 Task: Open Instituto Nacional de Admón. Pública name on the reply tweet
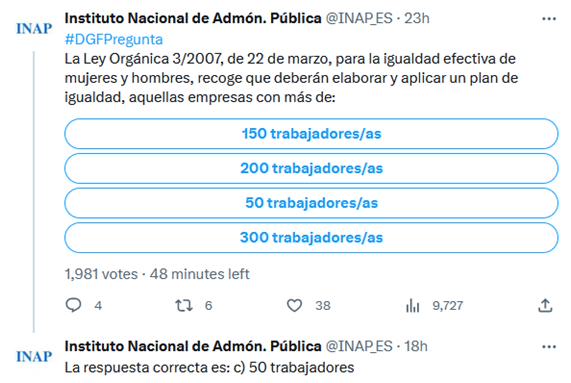click(x=193, y=346)
